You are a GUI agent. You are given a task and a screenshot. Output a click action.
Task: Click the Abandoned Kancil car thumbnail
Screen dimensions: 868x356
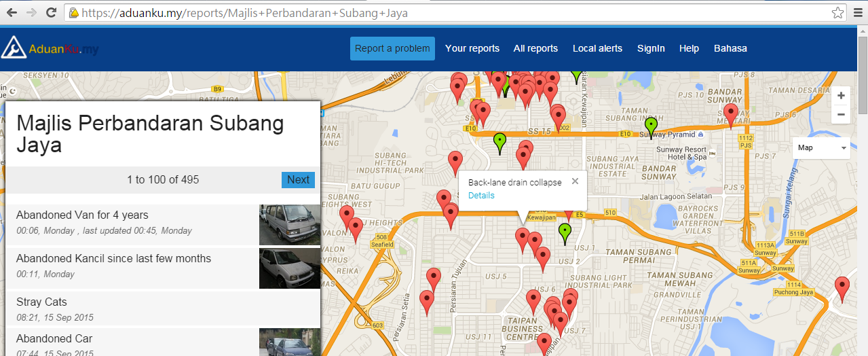pyautogui.click(x=289, y=268)
